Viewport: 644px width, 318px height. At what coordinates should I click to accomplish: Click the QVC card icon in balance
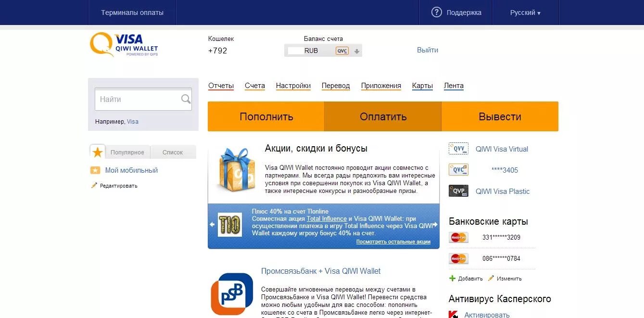pyautogui.click(x=342, y=51)
